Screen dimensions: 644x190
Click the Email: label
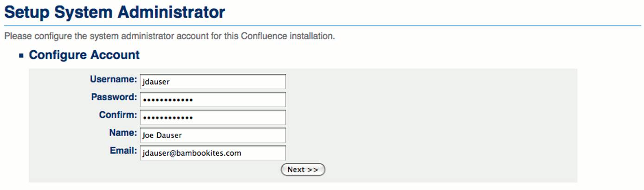tap(123, 151)
